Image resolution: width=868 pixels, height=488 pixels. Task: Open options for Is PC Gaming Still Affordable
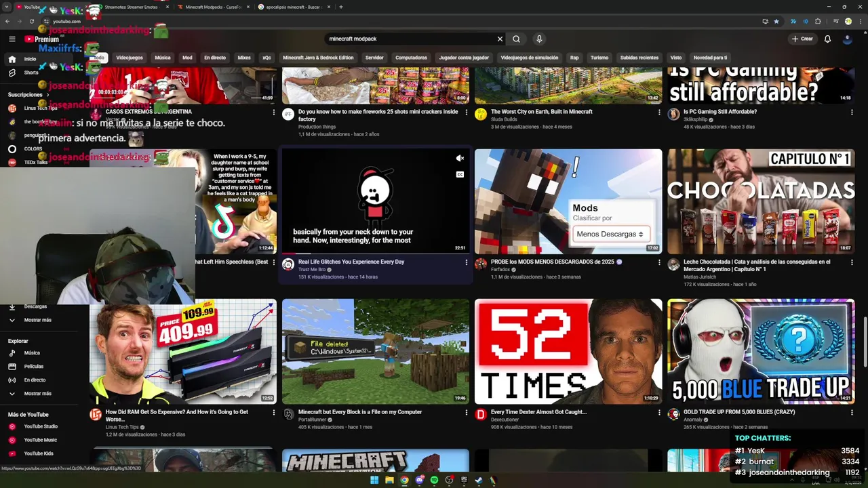click(852, 113)
